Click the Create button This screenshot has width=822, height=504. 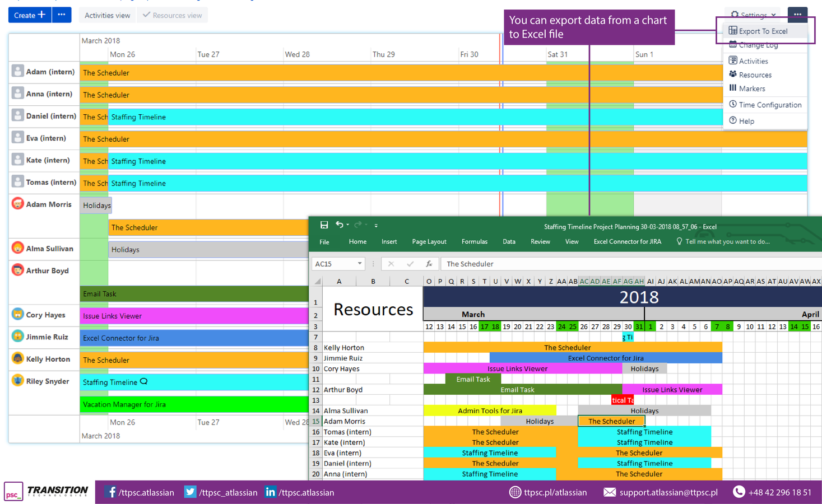click(30, 15)
